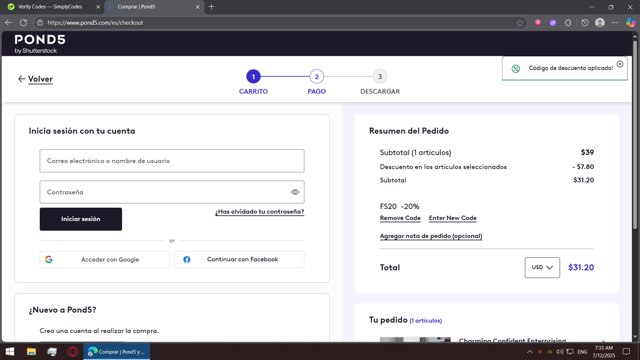The image size is (640, 360).
Task: Focus the Contraseña password field
Action: point(172,192)
